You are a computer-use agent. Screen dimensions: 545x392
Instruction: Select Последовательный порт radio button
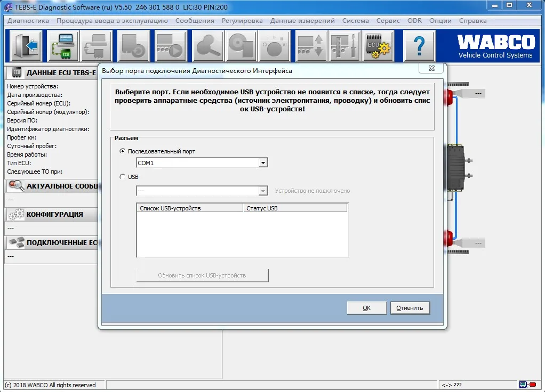point(122,151)
